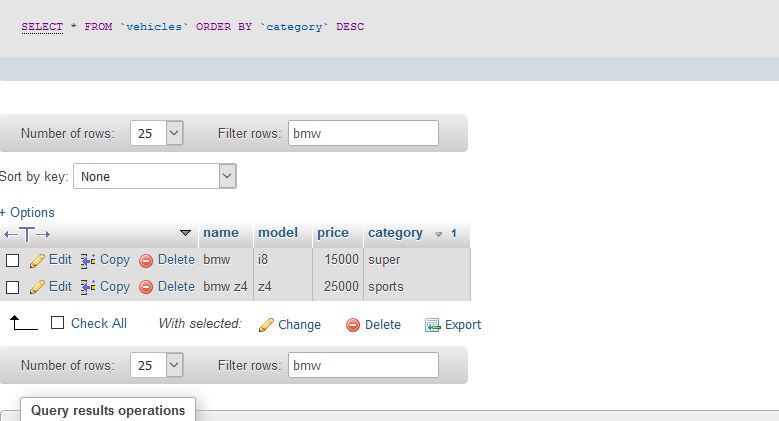Screen dimensions: 779x421
Task: Click the Copy link in bmw z4 row
Action: tap(115, 287)
